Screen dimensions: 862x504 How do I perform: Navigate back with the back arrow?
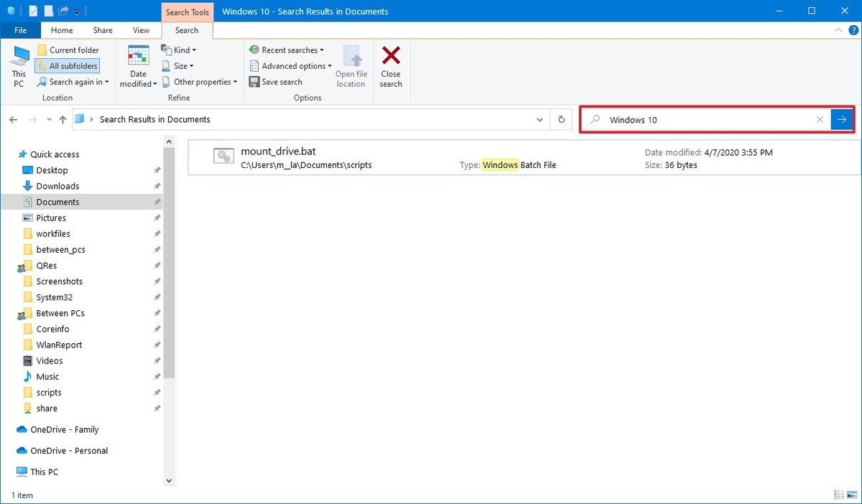(x=13, y=119)
